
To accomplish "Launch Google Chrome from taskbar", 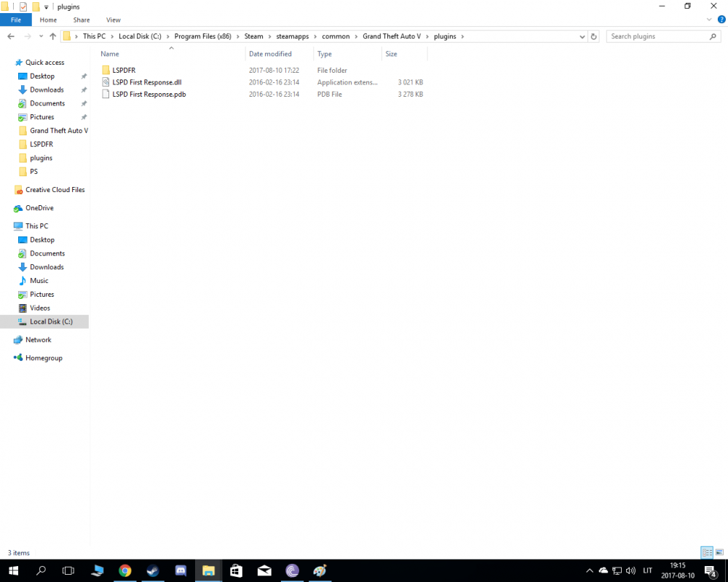I will click(125, 570).
